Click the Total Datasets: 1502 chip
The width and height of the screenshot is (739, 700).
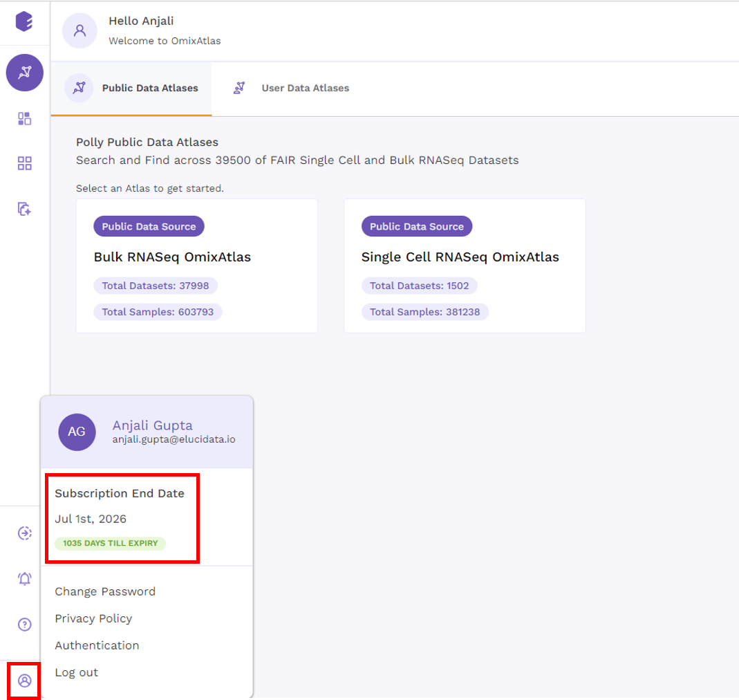coord(420,286)
